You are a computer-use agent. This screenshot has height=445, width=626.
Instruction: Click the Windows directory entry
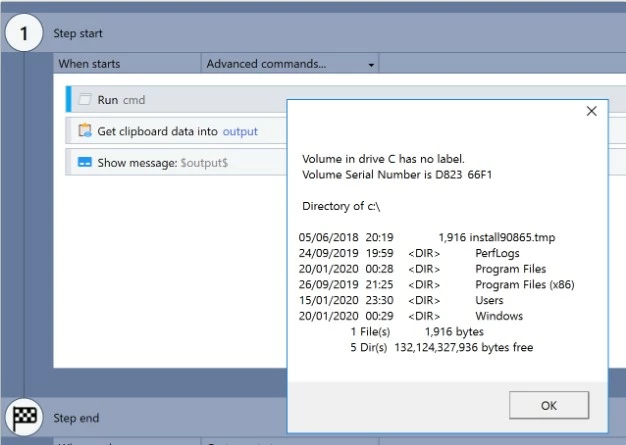click(x=499, y=316)
